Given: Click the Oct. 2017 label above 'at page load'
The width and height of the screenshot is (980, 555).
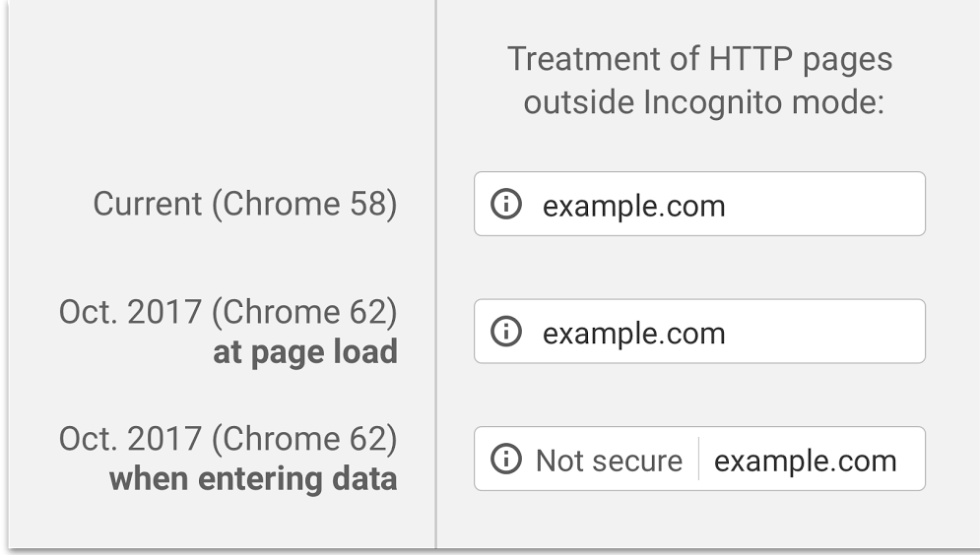Looking at the screenshot, I should [229, 312].
